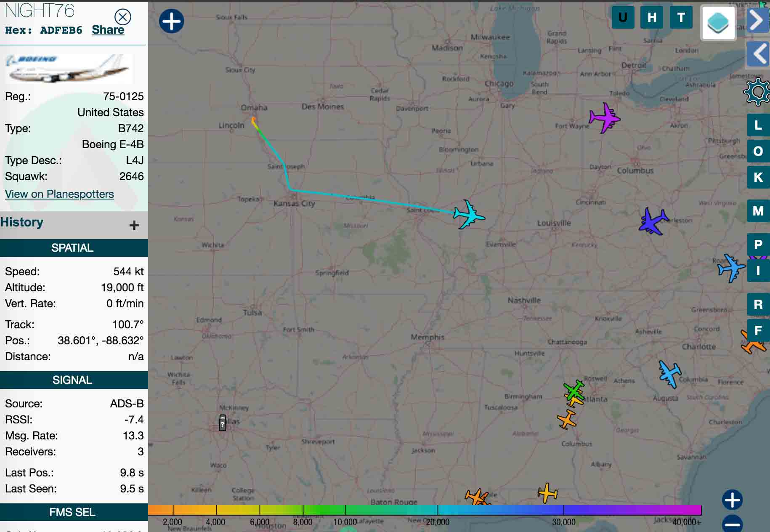Open the Share link for this aircraft
The width and height of the screenshot is (770, 532).
coord(108,30)
